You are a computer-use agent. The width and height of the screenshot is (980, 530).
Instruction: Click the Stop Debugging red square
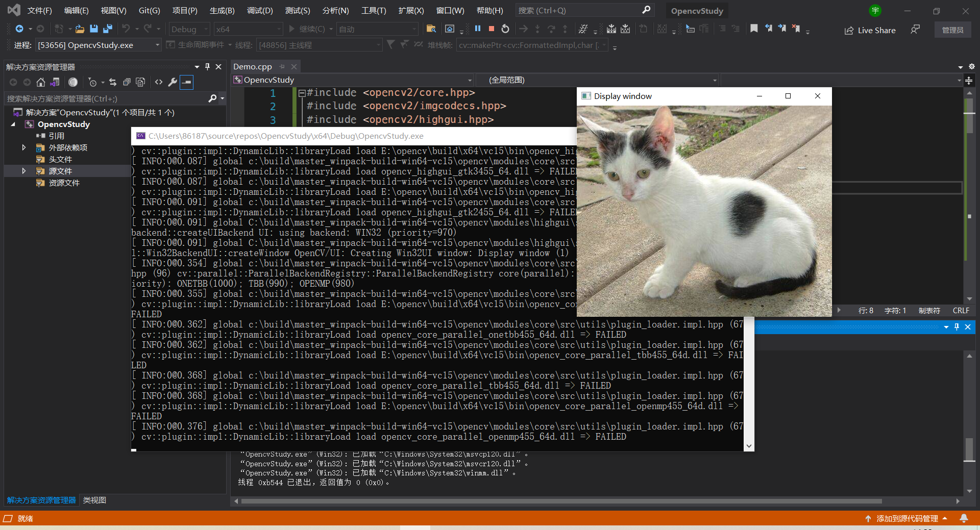pyautogui.click(x=491, y=29)
